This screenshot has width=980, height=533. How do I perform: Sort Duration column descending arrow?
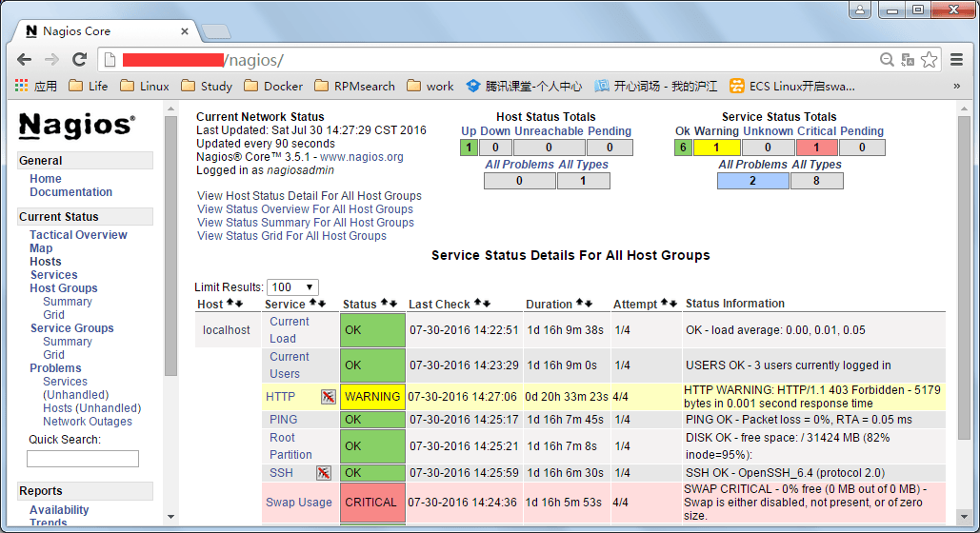point(589,303)
